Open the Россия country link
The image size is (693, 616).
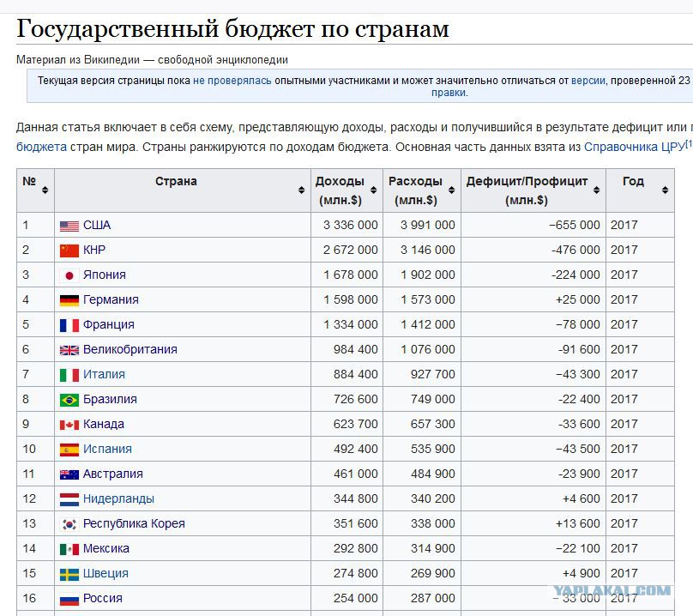[x=103, y=598]
